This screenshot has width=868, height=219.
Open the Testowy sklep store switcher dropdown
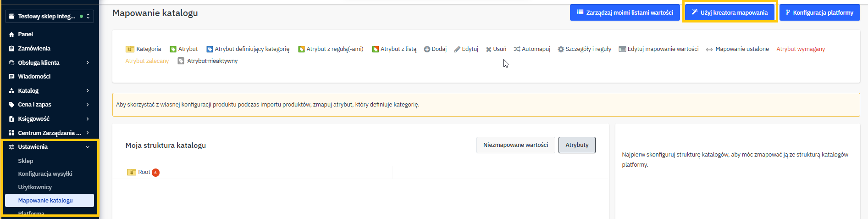tap(50, 17)
